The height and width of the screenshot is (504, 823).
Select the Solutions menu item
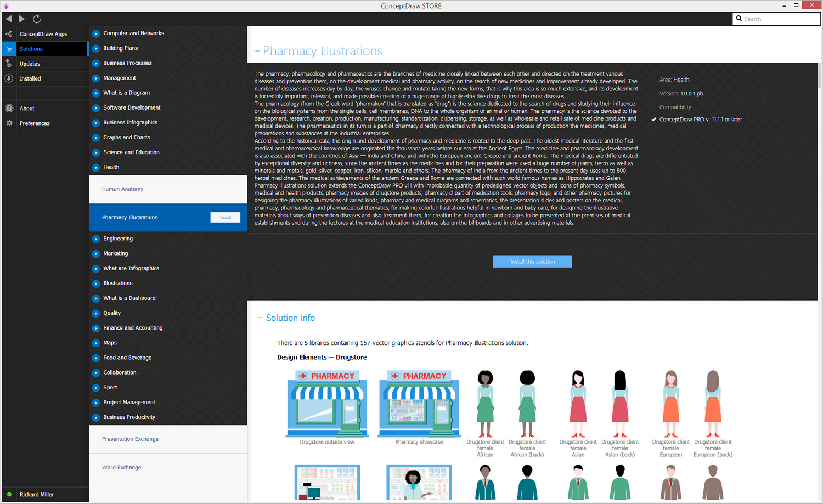coord(31,49)
